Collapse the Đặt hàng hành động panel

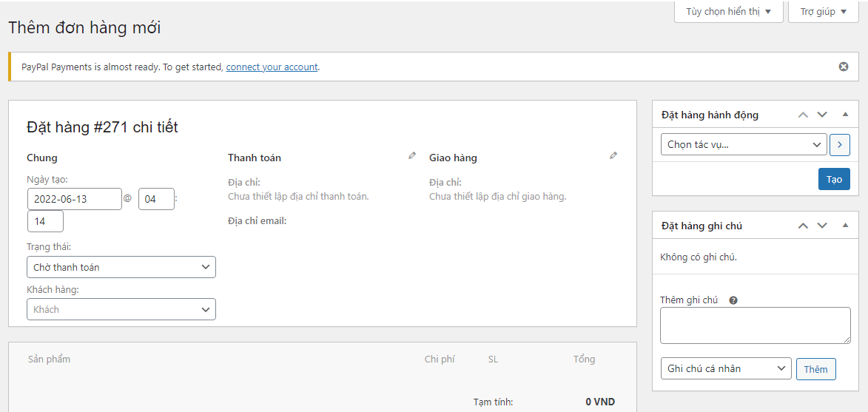point(846,115)
